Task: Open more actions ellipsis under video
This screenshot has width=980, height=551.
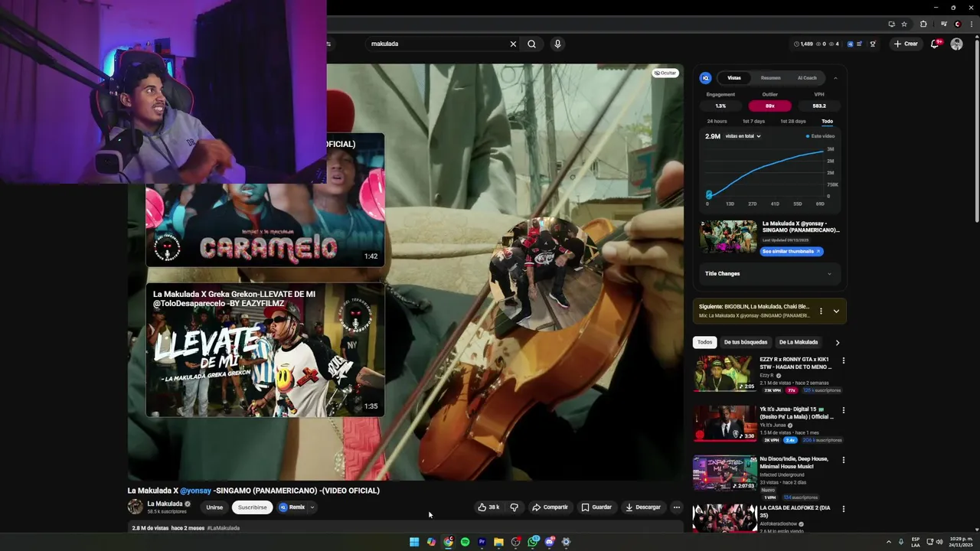Action: point(676,507)
